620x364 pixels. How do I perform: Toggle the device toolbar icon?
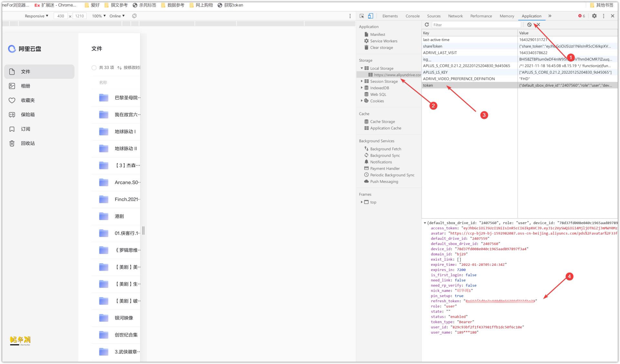[x=371, y=16]
